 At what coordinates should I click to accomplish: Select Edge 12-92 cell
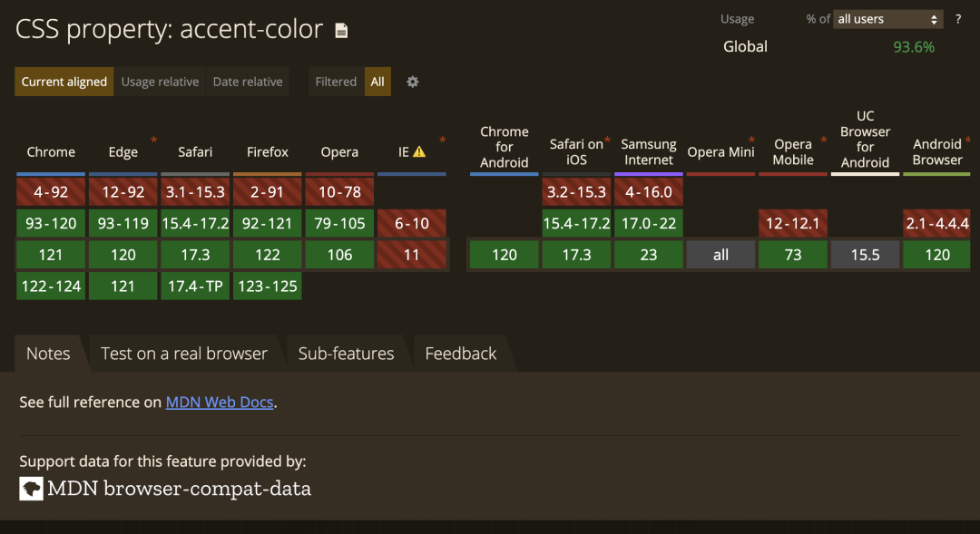coord(123,191)
